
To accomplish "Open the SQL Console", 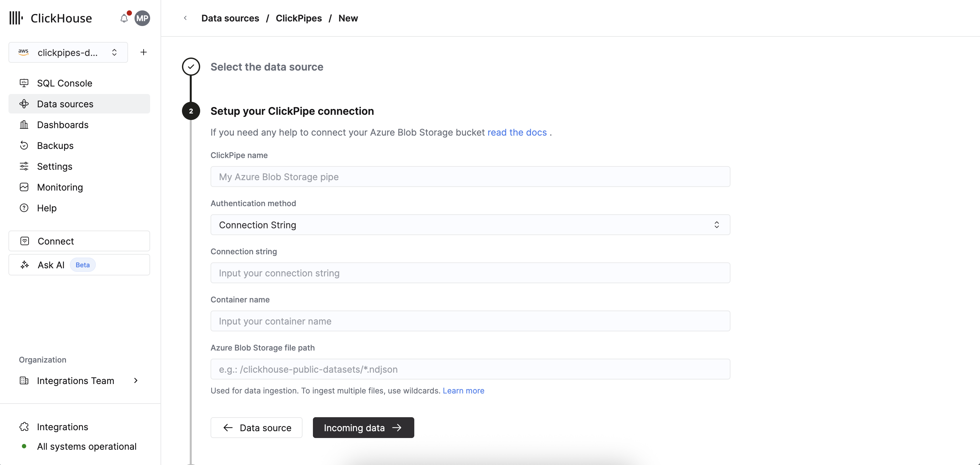I will (64, 83).
